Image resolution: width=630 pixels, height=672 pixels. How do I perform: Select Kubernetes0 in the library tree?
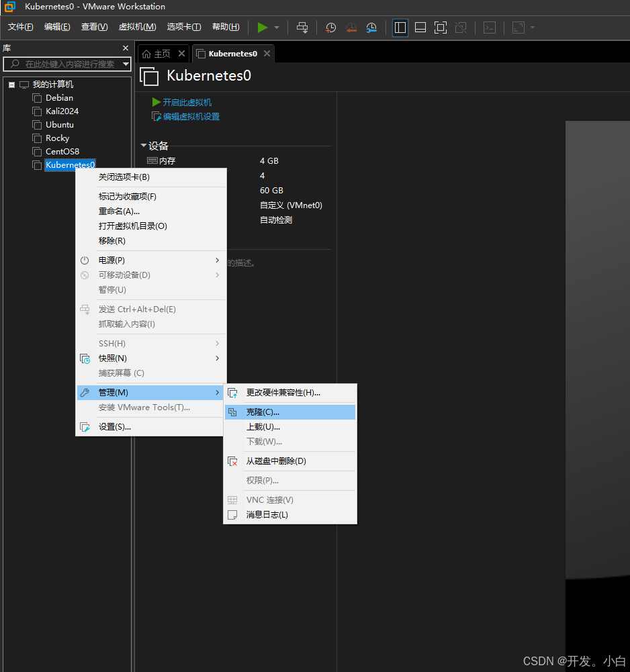pos(71,165)
